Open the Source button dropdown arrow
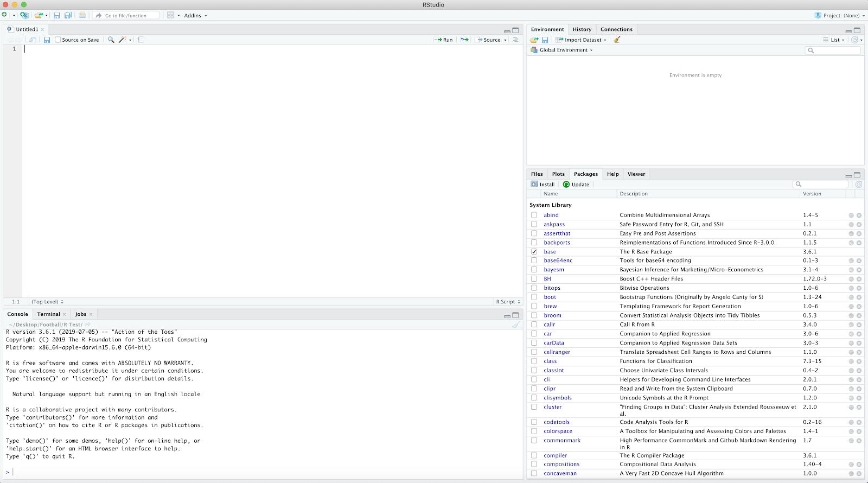 tap(505, 40)
